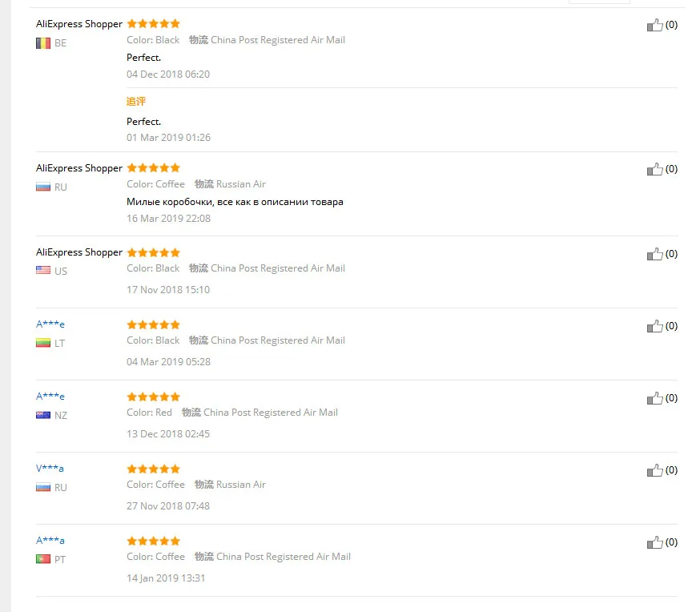
Task: Click the orange 追评 follow-up label
Action: point(135,101)
